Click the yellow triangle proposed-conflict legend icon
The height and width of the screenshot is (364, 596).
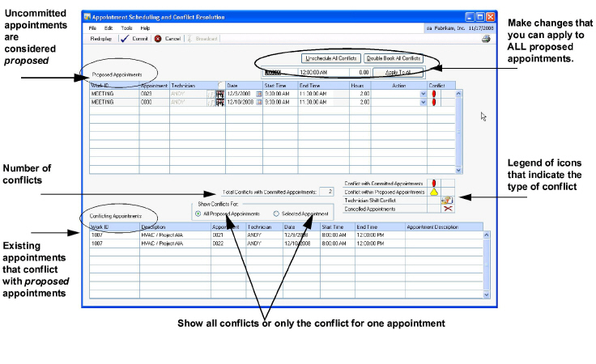pos(434,192)
